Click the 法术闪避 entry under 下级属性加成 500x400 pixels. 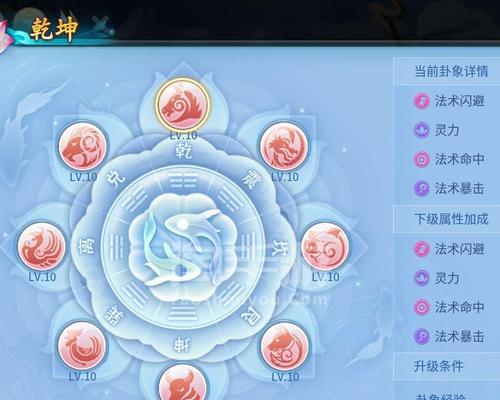(449, 249)
